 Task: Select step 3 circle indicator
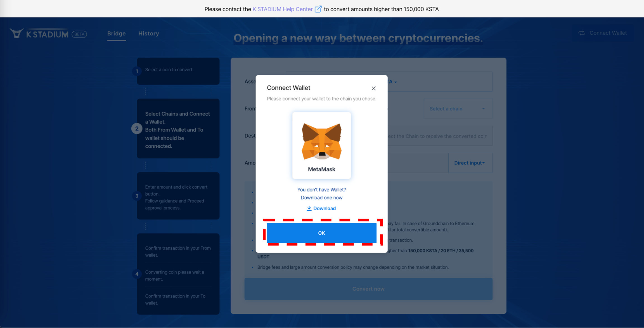click(137, 196)
